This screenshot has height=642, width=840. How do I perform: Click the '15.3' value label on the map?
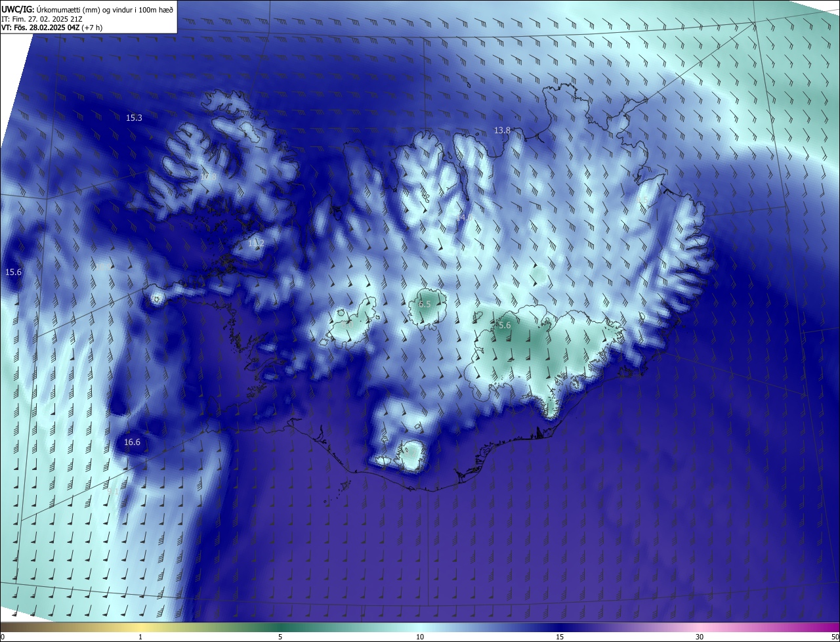point(134,118)
